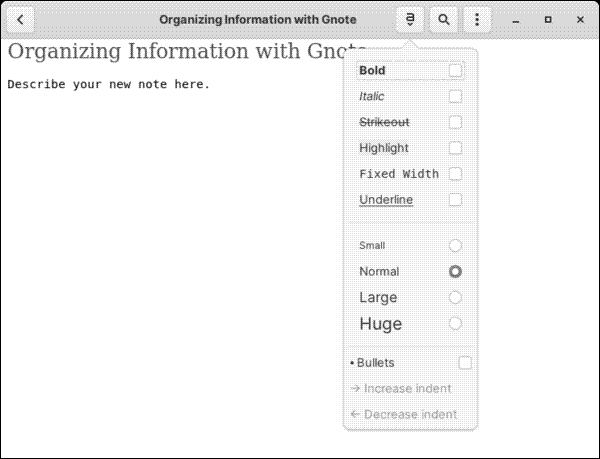Select the Small font size radio

pos(455,246)
